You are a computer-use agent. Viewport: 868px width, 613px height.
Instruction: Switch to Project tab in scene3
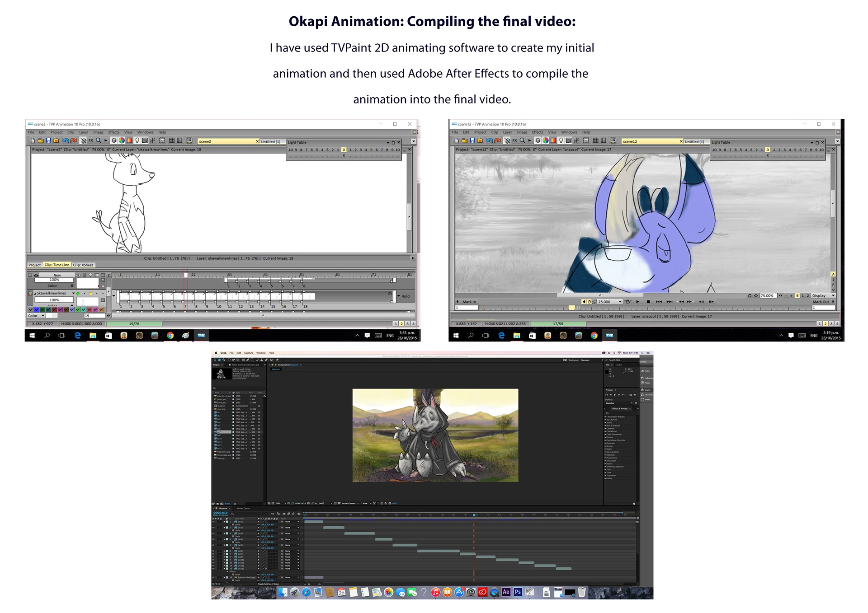click(34, 265)
